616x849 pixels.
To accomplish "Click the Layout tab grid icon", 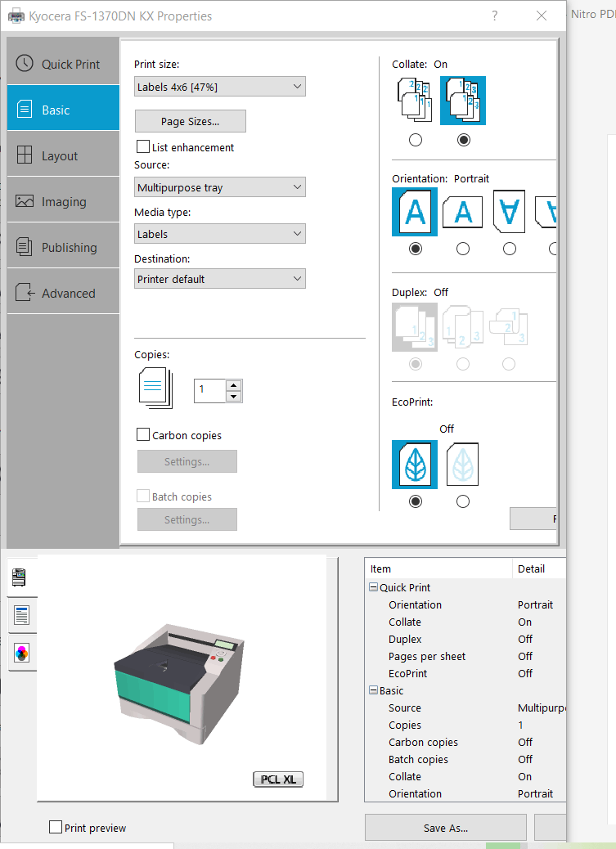I will [25, 155].
